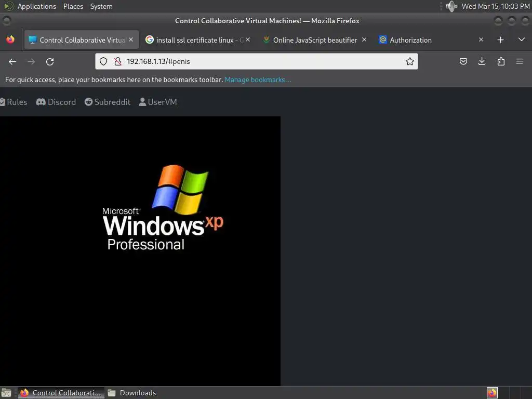The width and height of the screenshot is (532, 399).
Task: Click the show desktop icon in bottom panel
Action: pyautogui.click(x=6, y=393)
